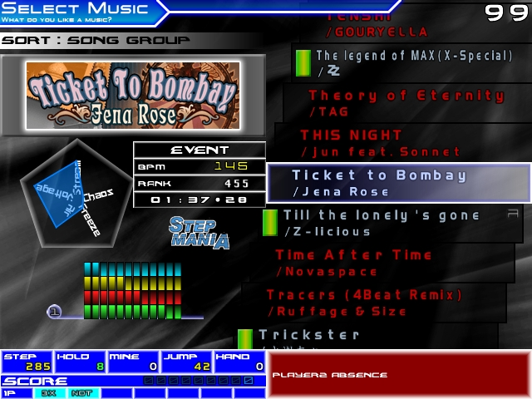The height and width of the screenshot is (399, 532).
Task: Click the 1P player indicator
Action: [10, 393]
